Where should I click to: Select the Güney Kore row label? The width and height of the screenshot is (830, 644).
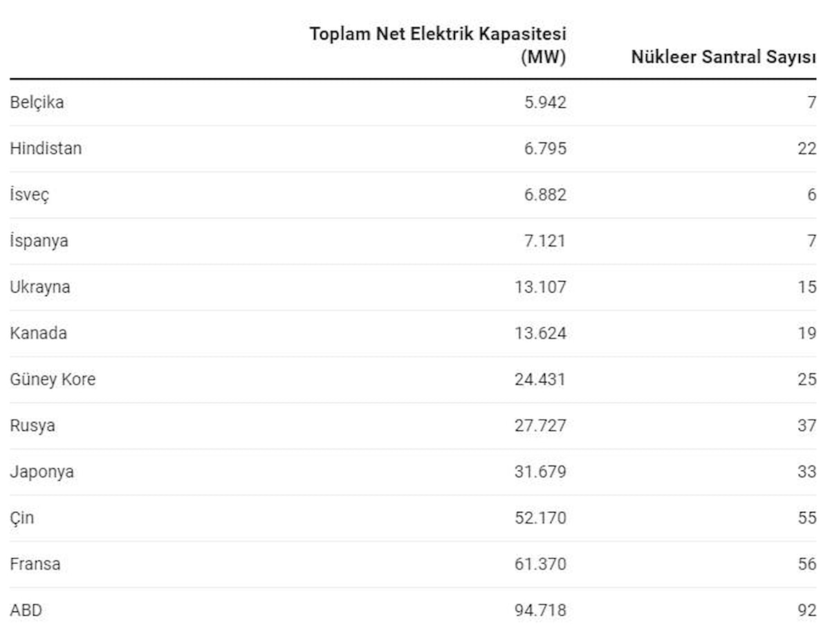(x=53, y=380)
